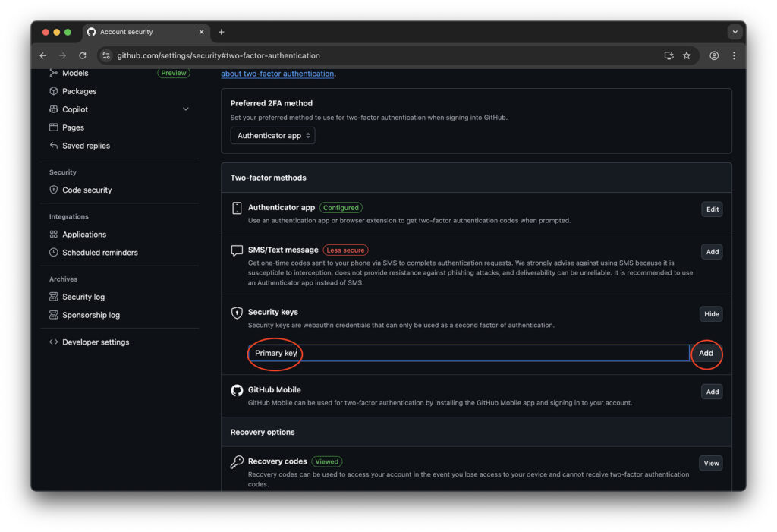This screenshot has width=777, height=532.
Task: Click the Scheduled reminders clock icon
Action: point(54,253)
